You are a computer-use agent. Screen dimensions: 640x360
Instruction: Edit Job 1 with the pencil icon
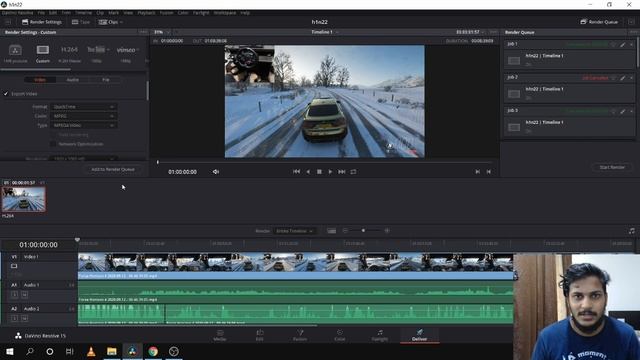click(622, 44)
